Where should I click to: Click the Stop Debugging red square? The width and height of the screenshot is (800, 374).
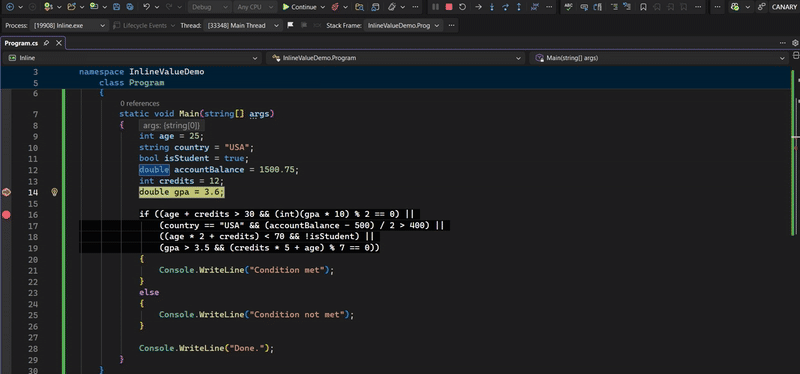449,7
